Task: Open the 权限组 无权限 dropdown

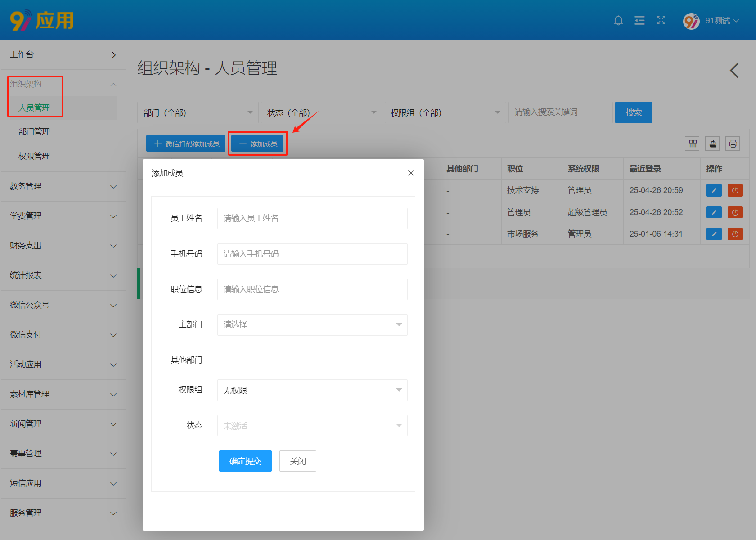Action: point(312,391)
